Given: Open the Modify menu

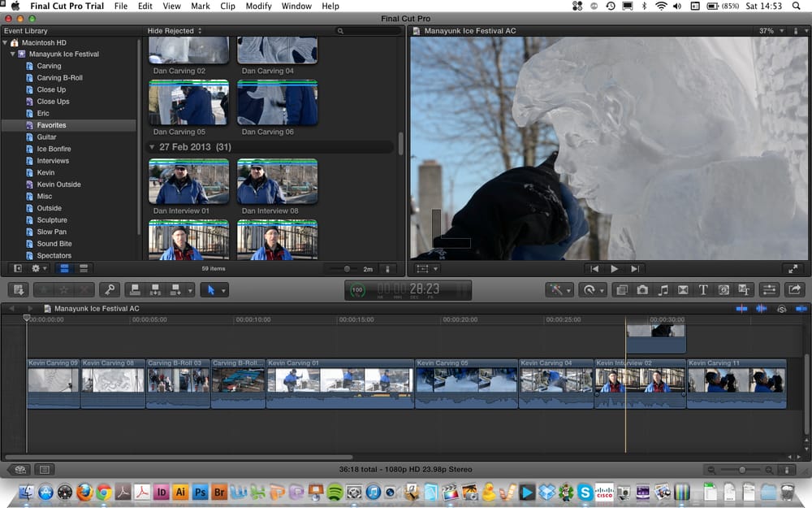Looking at the screenshot, I should click(x=258, y=7).
